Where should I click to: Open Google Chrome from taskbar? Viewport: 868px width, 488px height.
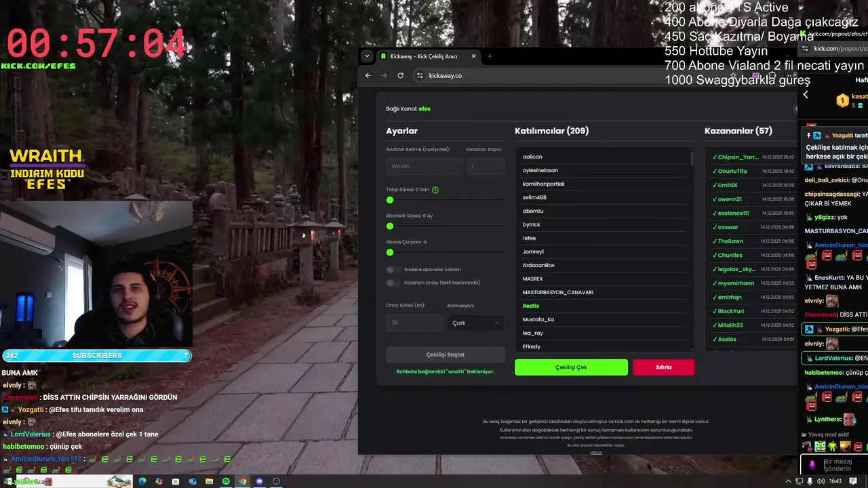[x=243, y=481]
